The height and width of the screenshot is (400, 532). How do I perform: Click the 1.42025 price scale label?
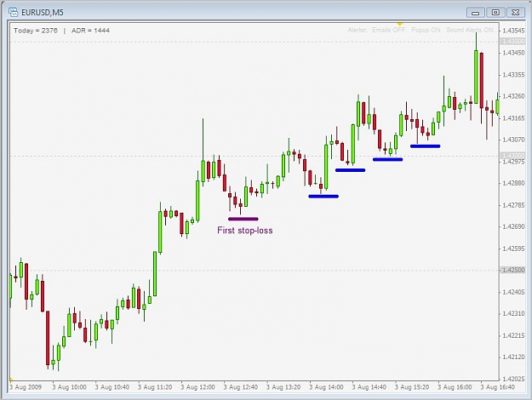[513, 379]
